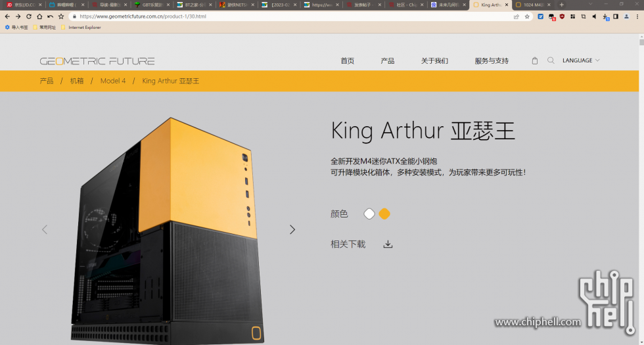Image resolution: width=644 pixels, height=345 pixels.
Task: Click the star icon beside the home button
Action: pyautogui.click(x=61, y=16)
